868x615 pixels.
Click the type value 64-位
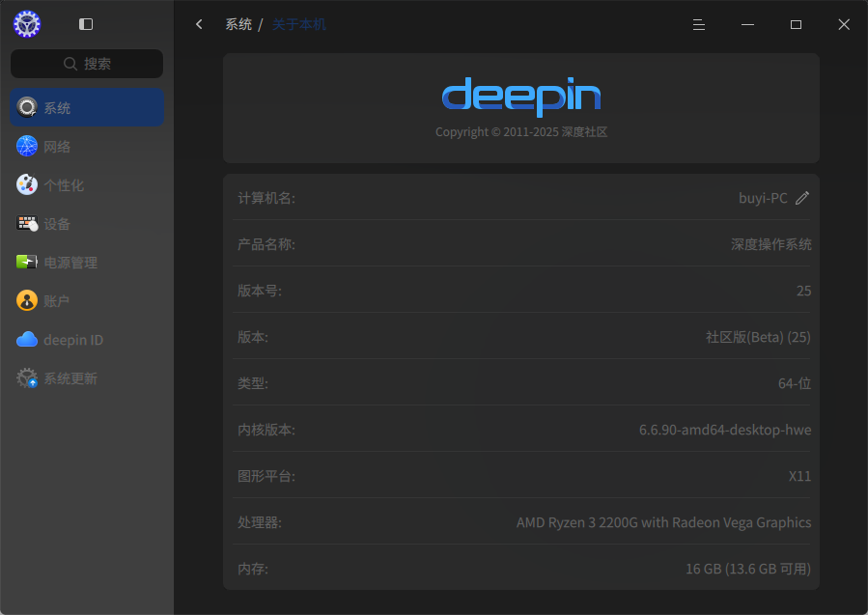click(795, 383)
